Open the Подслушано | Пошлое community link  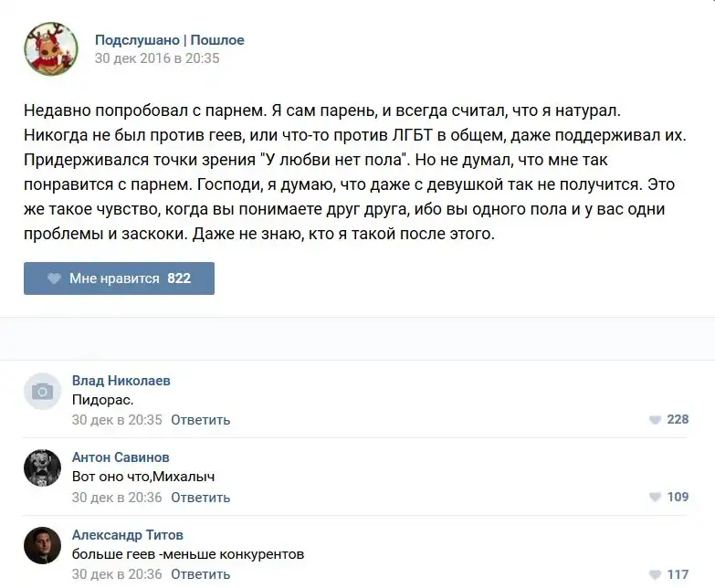pos(170,40)
